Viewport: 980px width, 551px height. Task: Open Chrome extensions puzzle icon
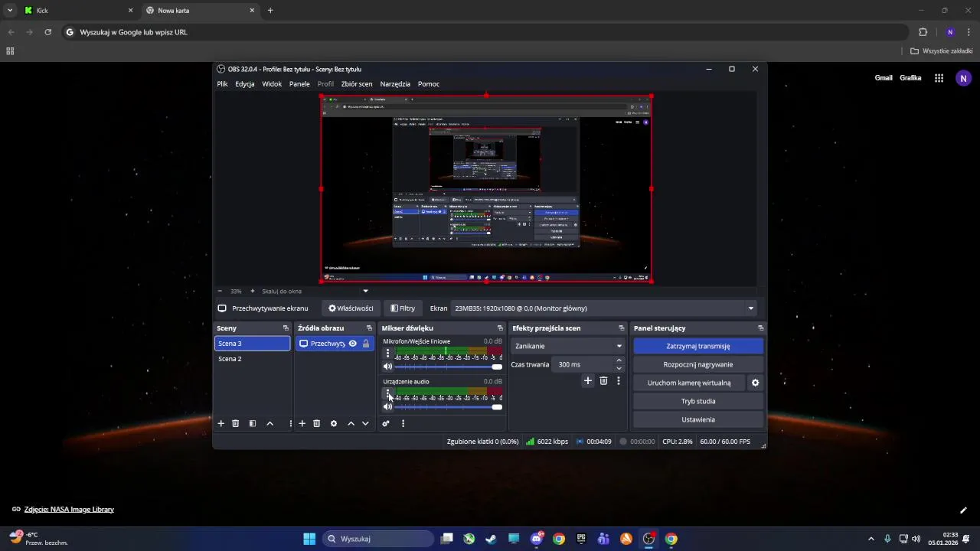[923, 32]
